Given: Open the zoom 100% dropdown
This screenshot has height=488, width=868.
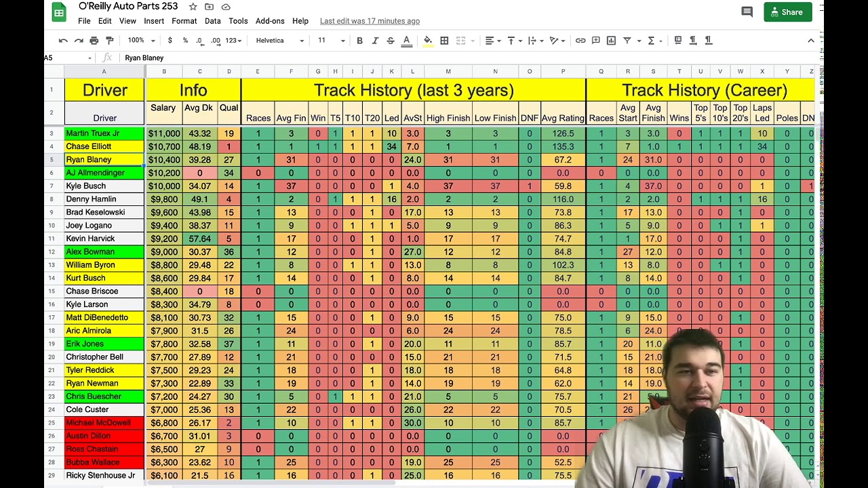Looking at the screenshot, I should pos(140,41).
